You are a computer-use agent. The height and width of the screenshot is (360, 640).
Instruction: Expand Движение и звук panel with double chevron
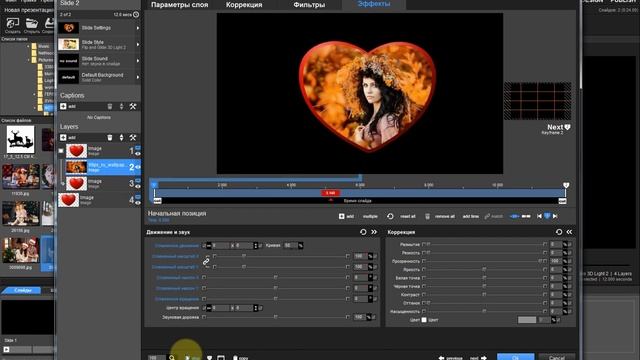point(374,232)
